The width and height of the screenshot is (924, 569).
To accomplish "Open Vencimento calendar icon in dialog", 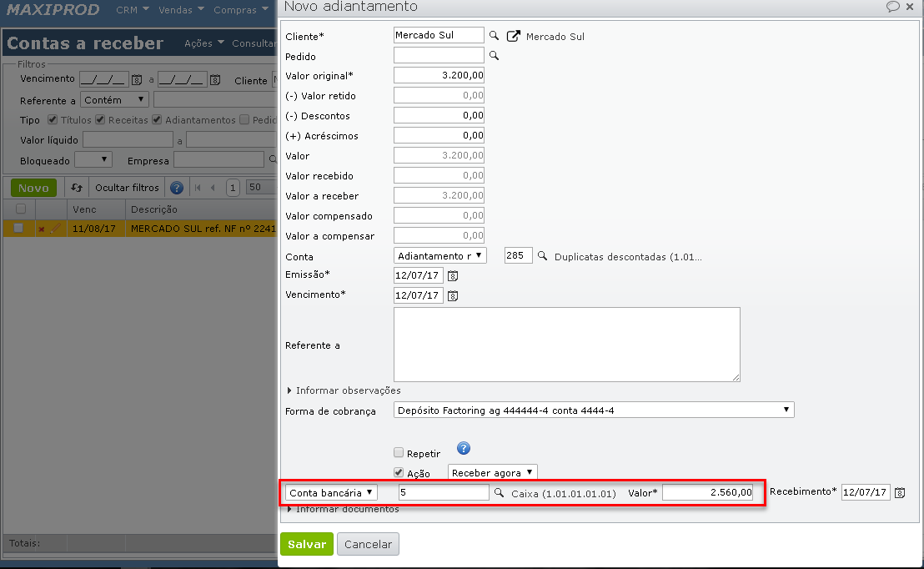I will pos(453,295).
